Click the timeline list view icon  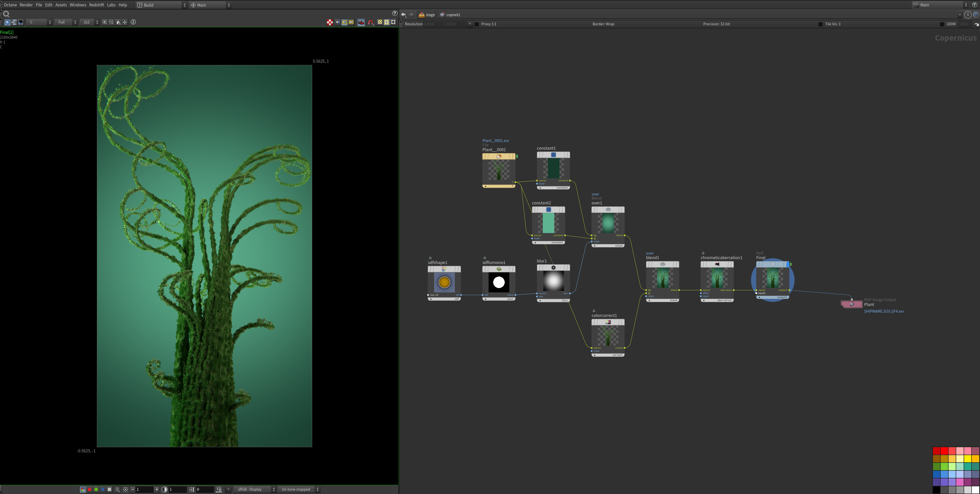point(14,22)
